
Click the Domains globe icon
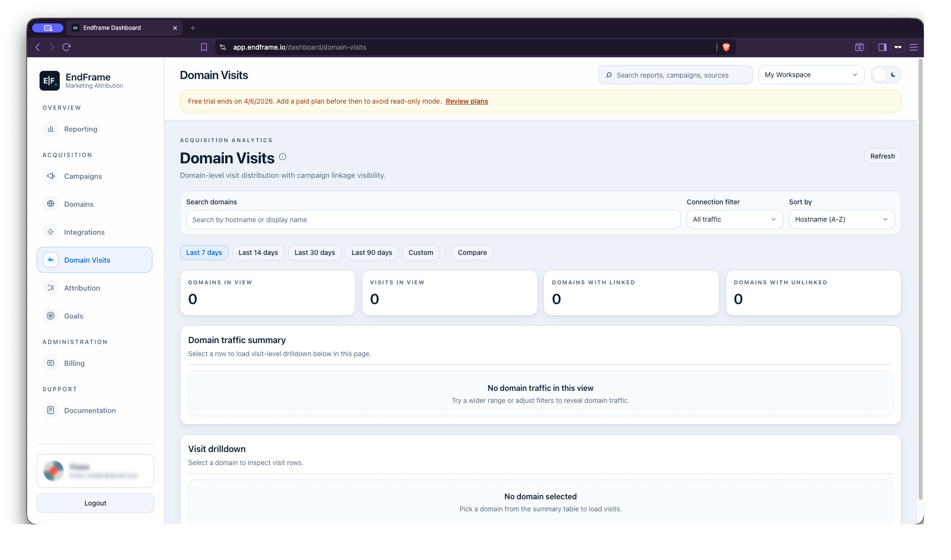pyautogui.click(x=51, y=204)
